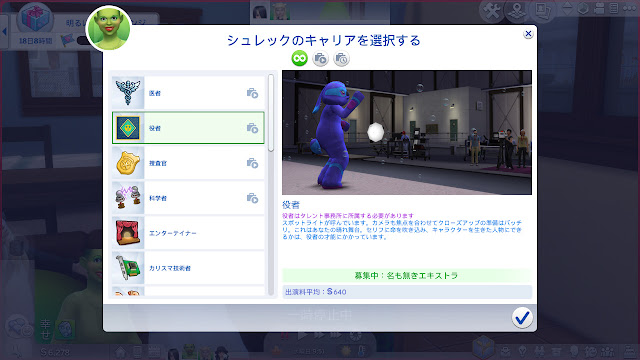Open the map pin icon in the background HUD
The image size is (640, 360).
517,11
